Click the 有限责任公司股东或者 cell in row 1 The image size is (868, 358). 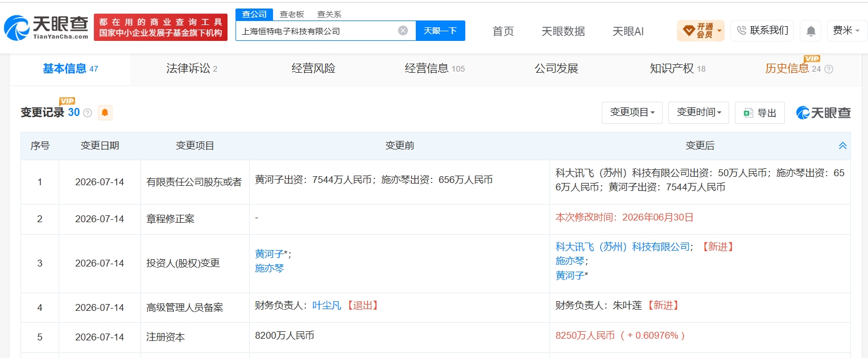[x=195, y=182]
